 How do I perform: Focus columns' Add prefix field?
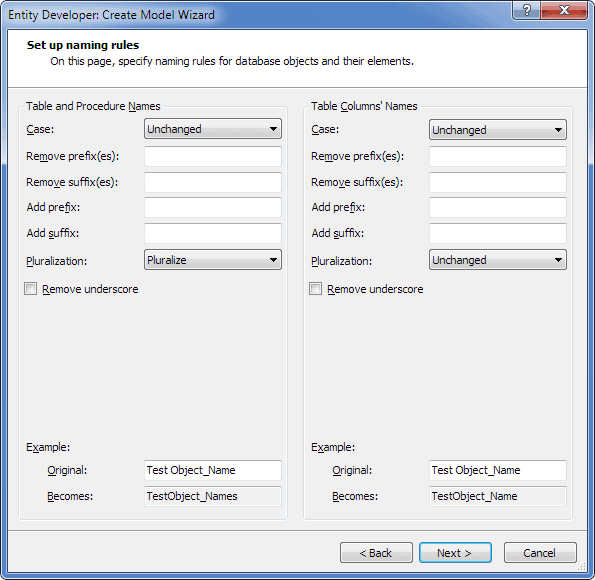click(x=498, y=207)
